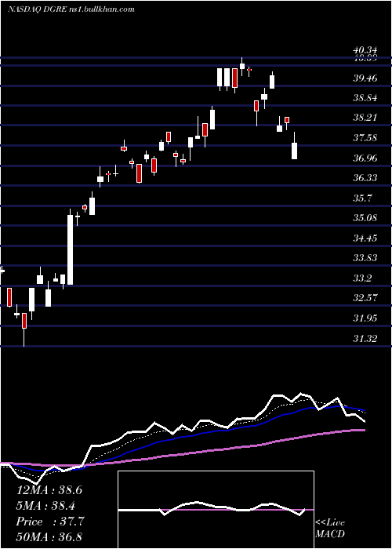Select the 31.32 price axis label

365,339
